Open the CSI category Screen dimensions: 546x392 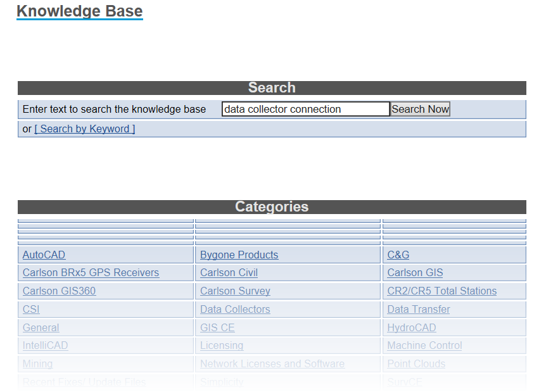pyautogui.click(x=31, y=309)
